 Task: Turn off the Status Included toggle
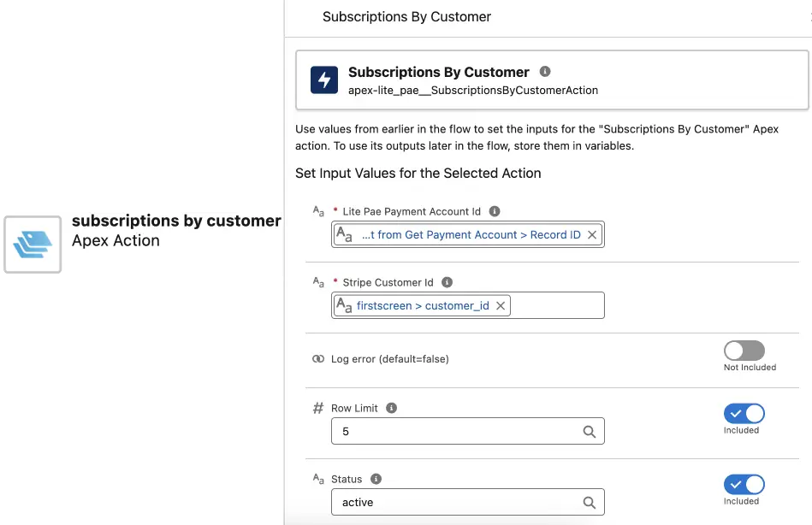tap(744, 485)
